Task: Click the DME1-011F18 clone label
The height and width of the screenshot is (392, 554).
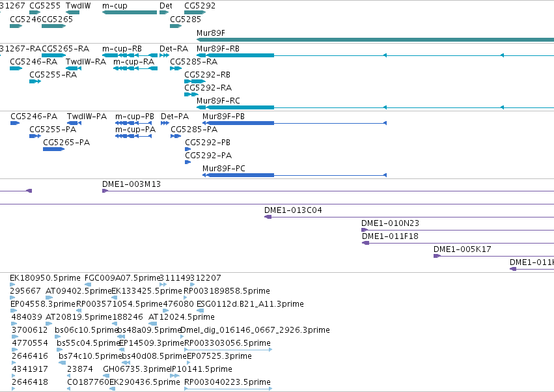Action: [x=390, y=236]
